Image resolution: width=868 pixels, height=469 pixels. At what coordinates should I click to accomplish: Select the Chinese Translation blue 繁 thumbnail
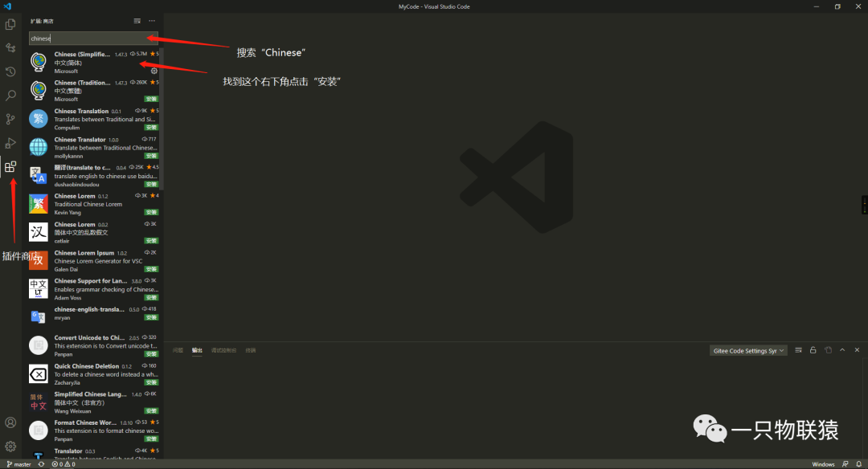[x=39, y=118]
